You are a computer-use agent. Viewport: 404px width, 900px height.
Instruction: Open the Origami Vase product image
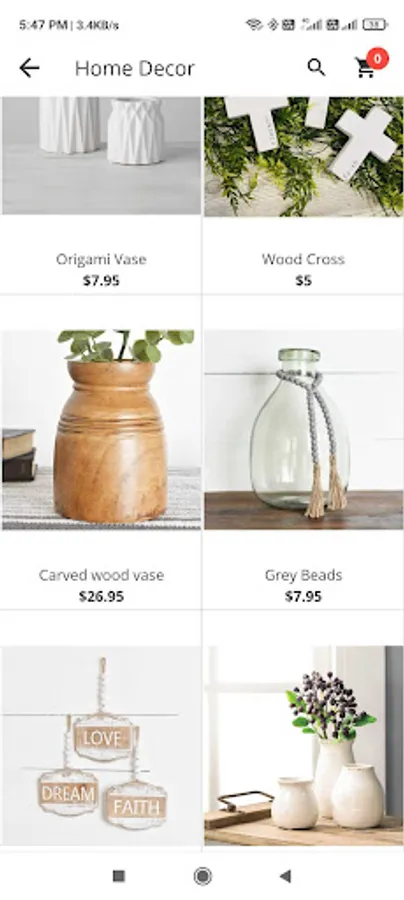[102, 156]
